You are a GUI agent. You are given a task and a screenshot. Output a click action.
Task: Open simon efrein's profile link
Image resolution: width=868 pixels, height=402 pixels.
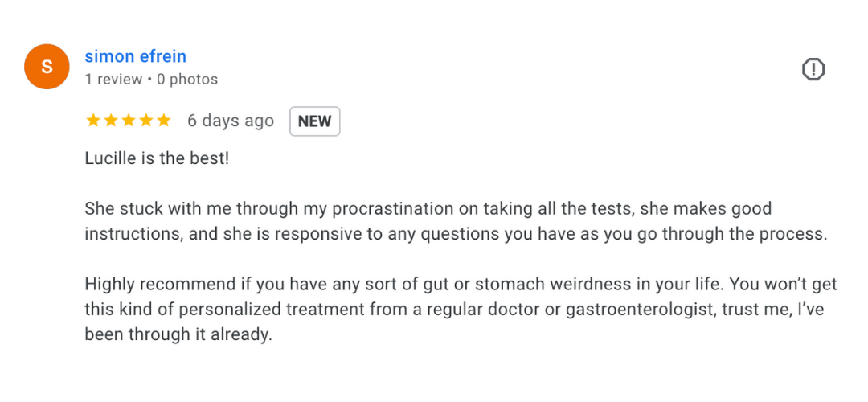point(135,56)
